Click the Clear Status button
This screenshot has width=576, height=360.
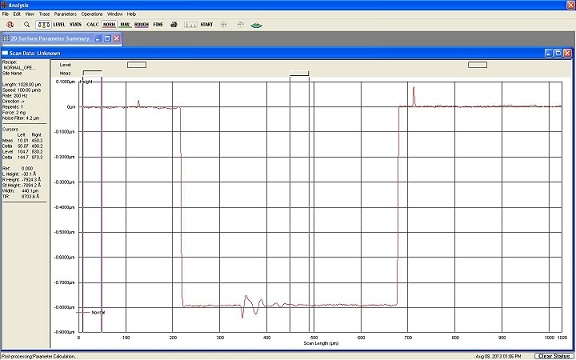(553, 356)
